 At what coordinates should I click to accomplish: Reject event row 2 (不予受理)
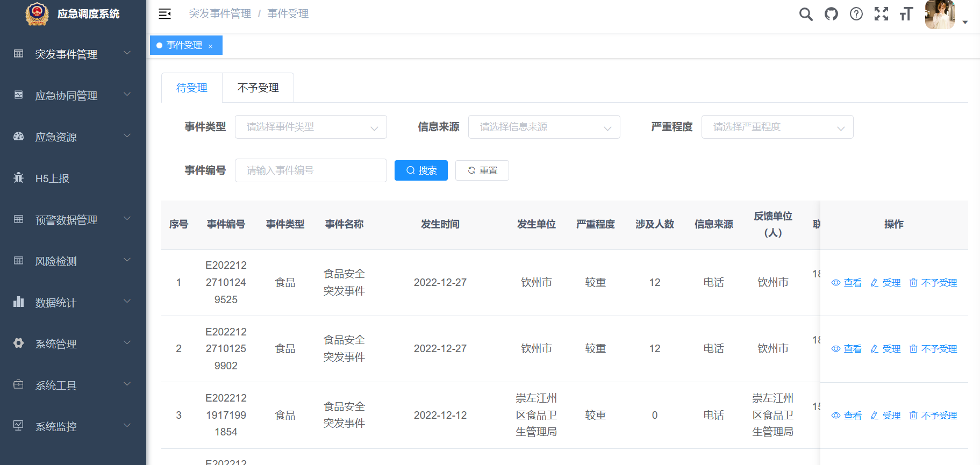tap(933, 349)
